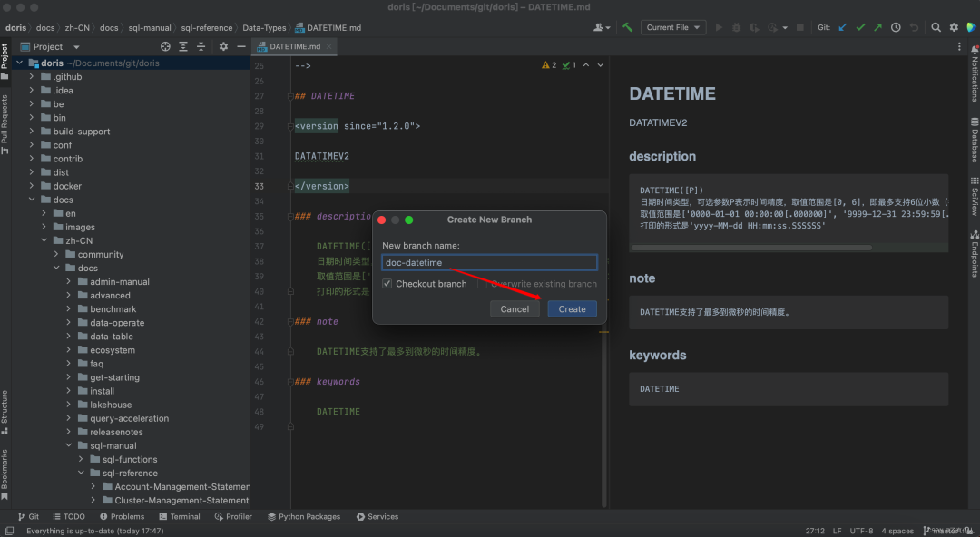Screen dimensions: 980x537
Task: Toggle the Checkout branch checkbox
Action: coord(387,284)
